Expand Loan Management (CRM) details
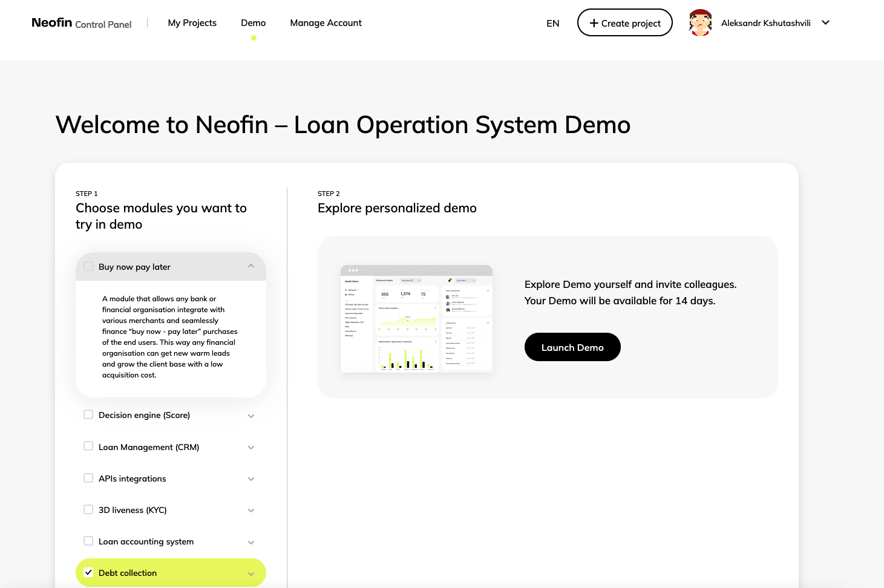884x588 pixels. click(251, 448)
